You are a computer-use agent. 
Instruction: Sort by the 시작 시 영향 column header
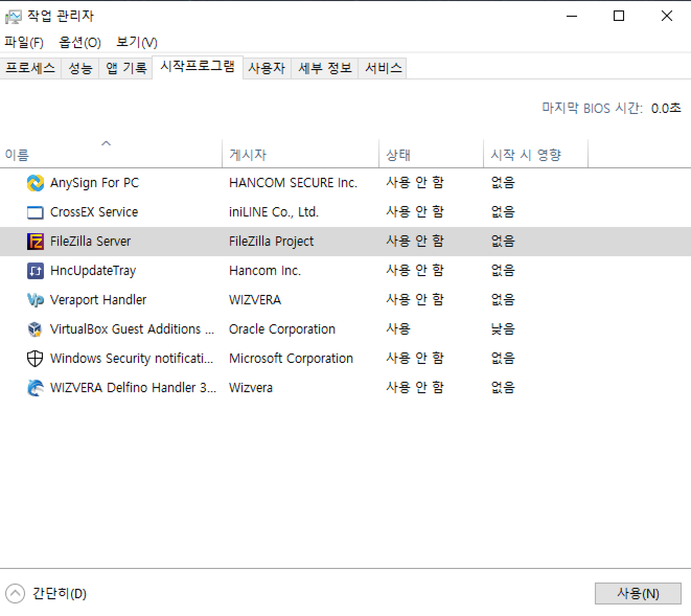(x=536, y=154)
